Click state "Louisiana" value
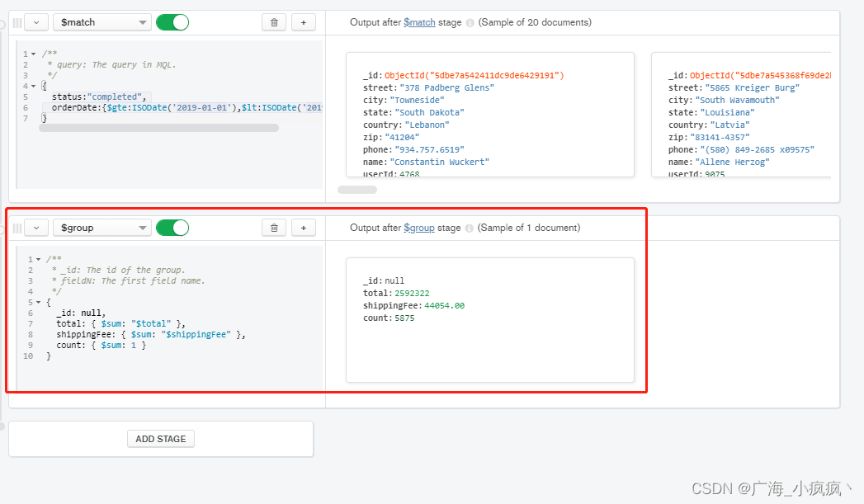 tap(727, 112)
